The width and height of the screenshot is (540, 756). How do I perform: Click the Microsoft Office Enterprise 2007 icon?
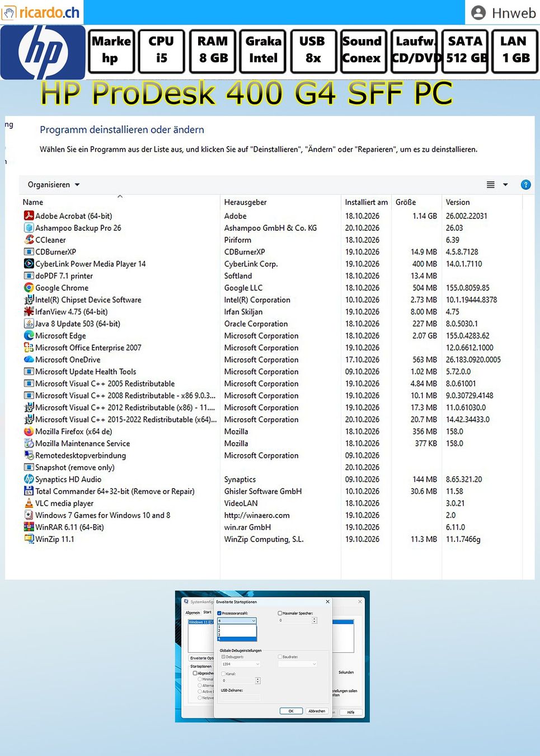tap(29, 348)
